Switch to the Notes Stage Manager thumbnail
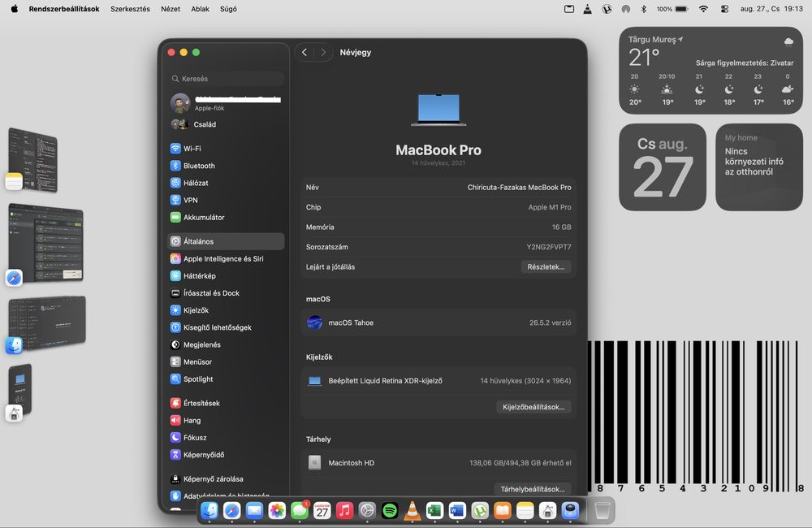 coord(32,160)
